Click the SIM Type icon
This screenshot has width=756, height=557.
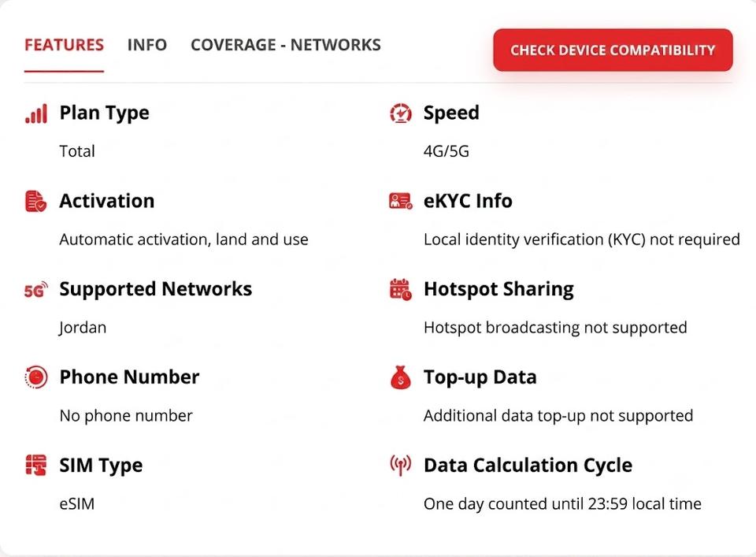click(x=35, y=465)
